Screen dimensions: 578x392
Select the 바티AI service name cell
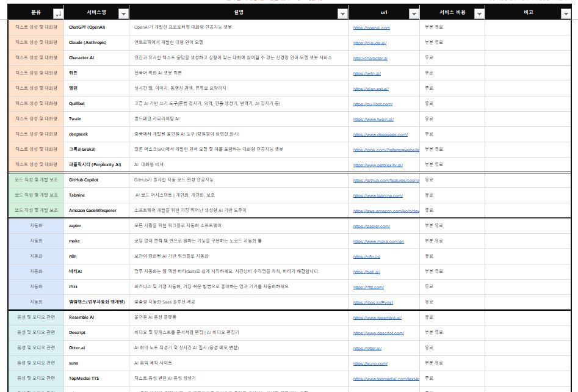click(x=96, y=272)
